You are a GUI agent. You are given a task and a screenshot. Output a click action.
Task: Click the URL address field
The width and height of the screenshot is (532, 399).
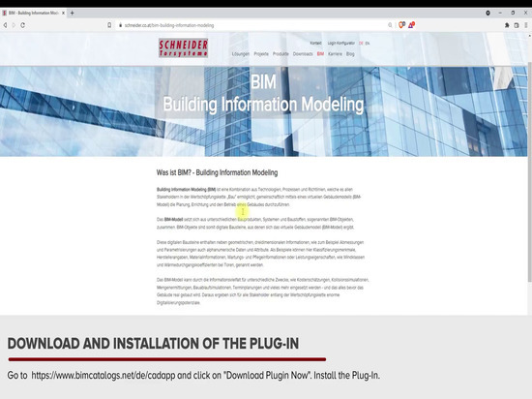point(251,25)
